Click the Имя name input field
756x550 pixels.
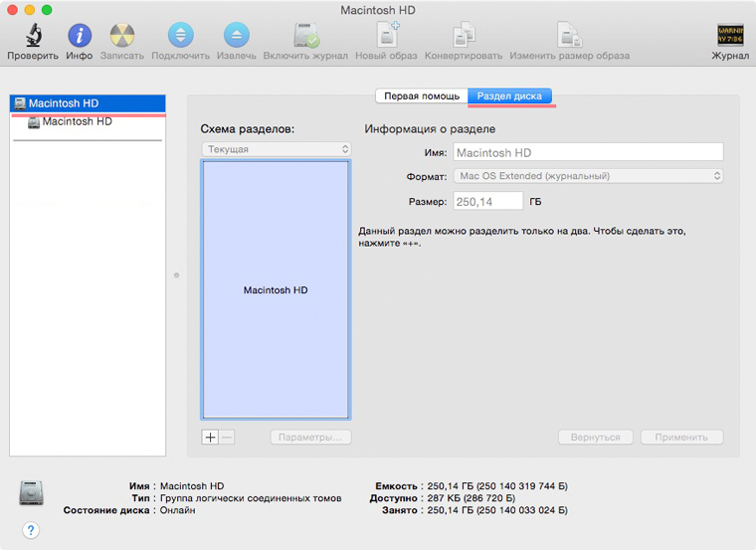click(588, 153)
